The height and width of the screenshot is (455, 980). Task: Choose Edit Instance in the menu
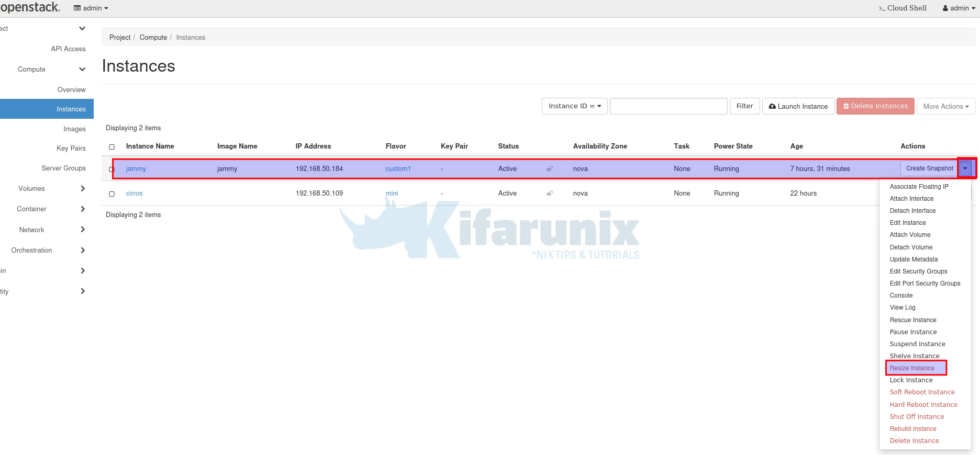[x=908, y=223]
